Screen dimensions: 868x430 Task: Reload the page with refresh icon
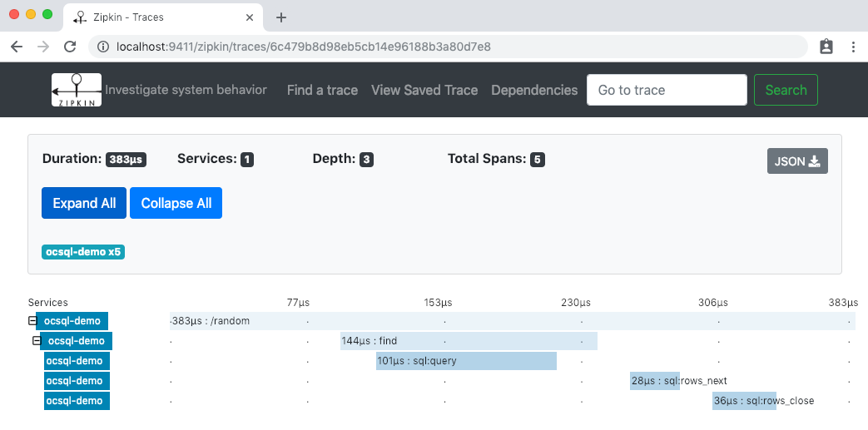tap(70, 47)
